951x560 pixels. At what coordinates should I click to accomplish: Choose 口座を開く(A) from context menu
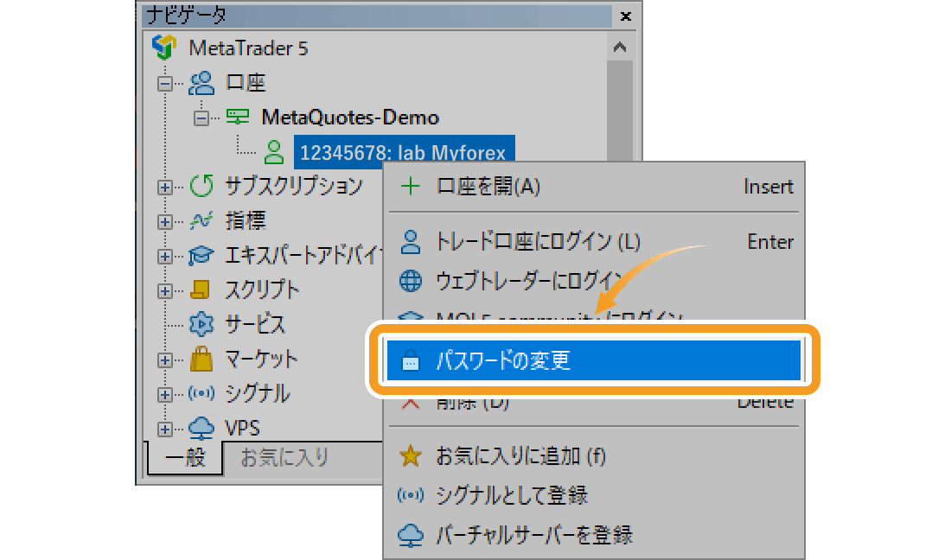[x=593, y=186]
